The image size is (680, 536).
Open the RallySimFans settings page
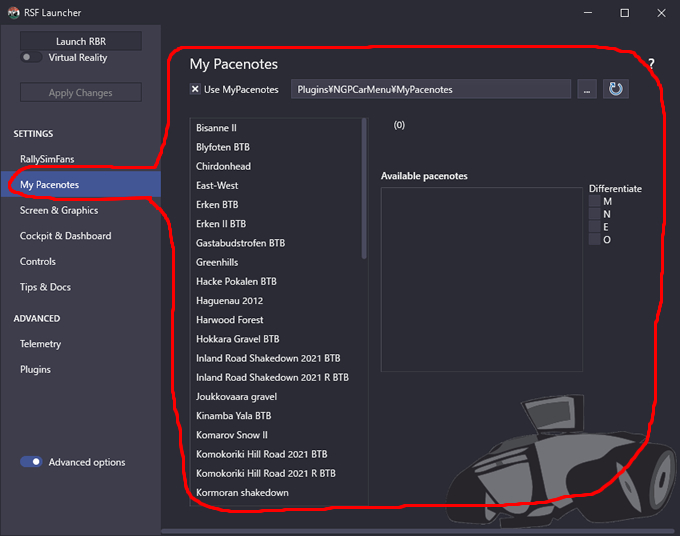coord(81,159)
